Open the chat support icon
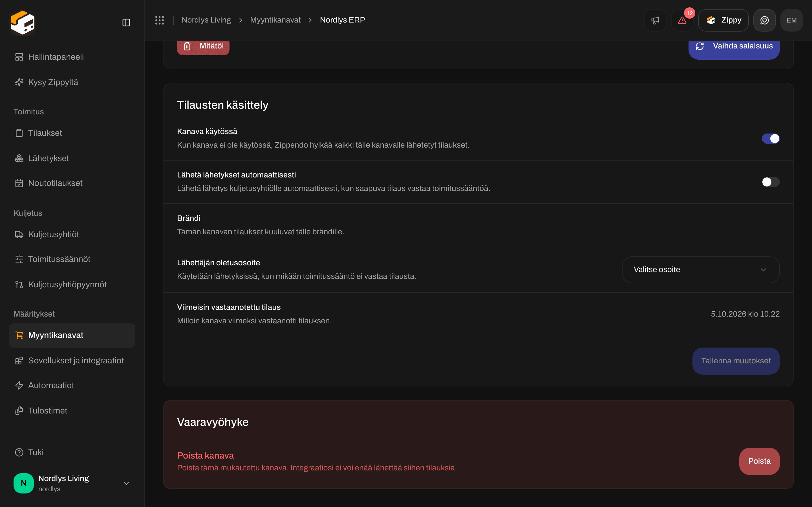812x507 pixels. [764, 20]
